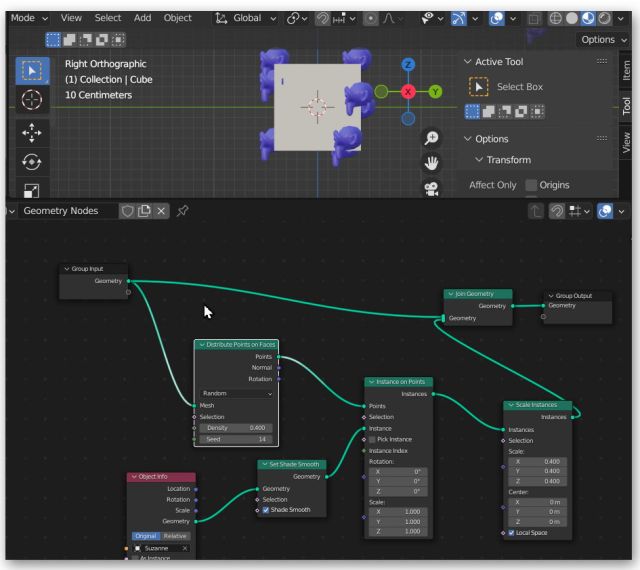Pin the node tree with pin icon
The height and width of the screenshot is (570, 640).
182,211
